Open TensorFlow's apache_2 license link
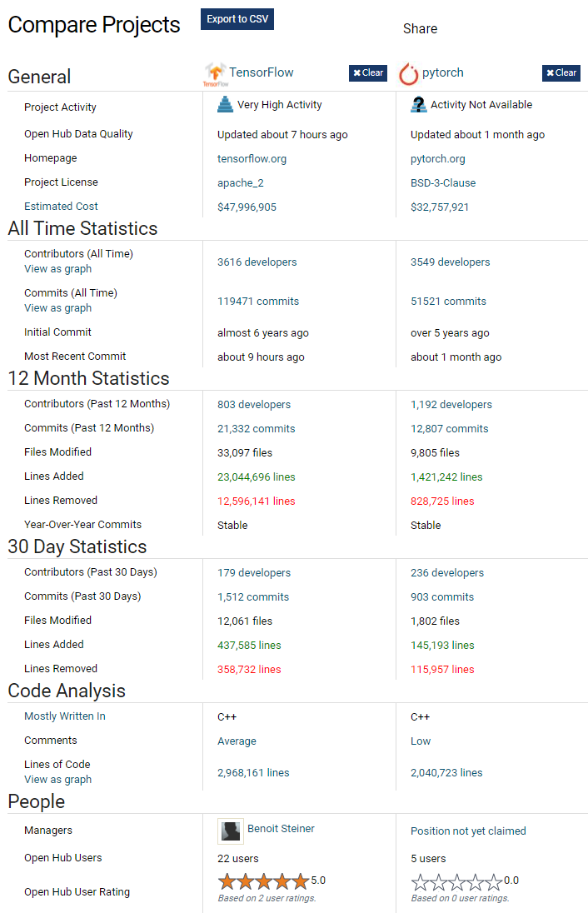 pyautogui.click(x=241, y=182)
